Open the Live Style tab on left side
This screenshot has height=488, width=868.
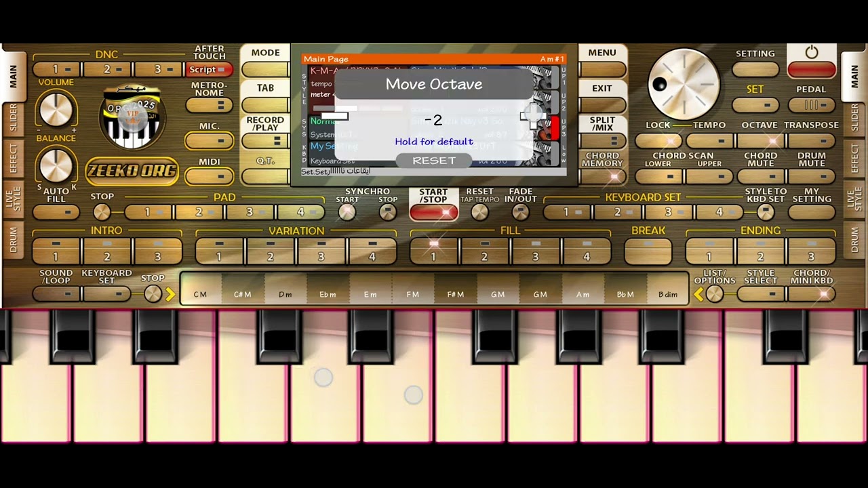[x=13, y=199]
